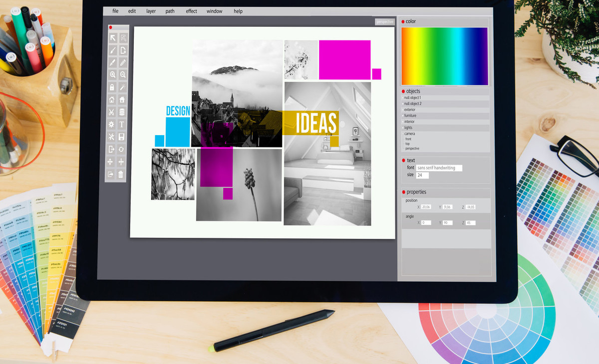The width and height of the screenshot is (599, 364).
Task: Click the zoom in magnifier
Action: pos(112,75)
